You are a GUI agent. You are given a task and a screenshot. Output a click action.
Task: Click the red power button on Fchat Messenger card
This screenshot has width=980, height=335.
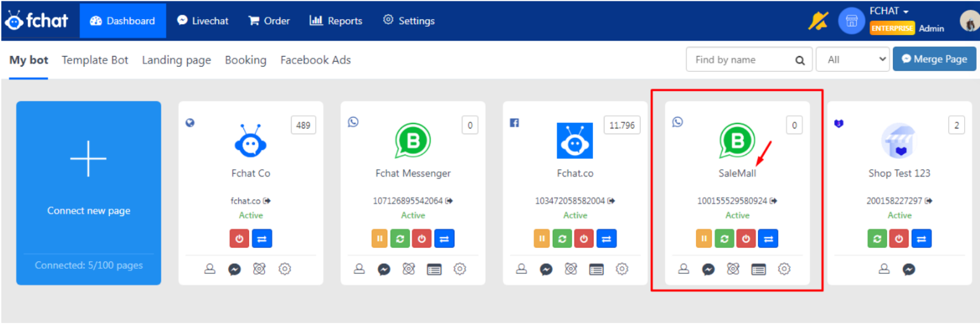pyautogui.click(x=422, y=238)
